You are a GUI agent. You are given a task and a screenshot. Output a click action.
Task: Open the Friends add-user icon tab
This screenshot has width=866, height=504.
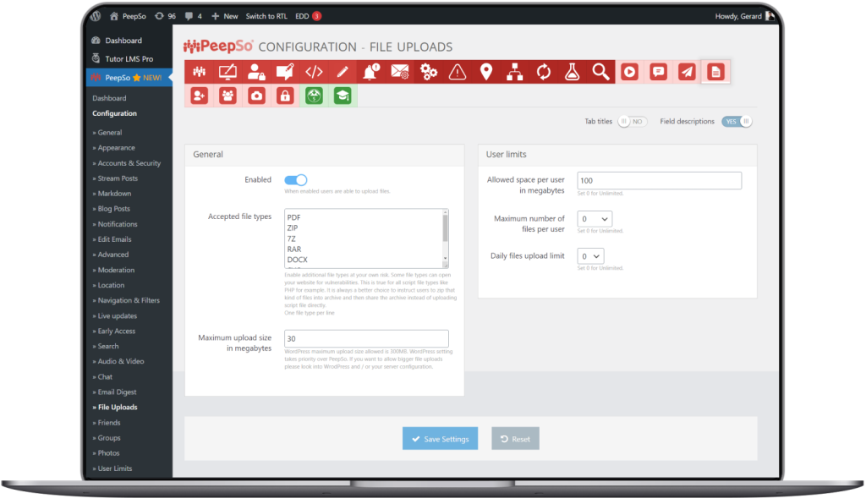click(x=199, y=96)
